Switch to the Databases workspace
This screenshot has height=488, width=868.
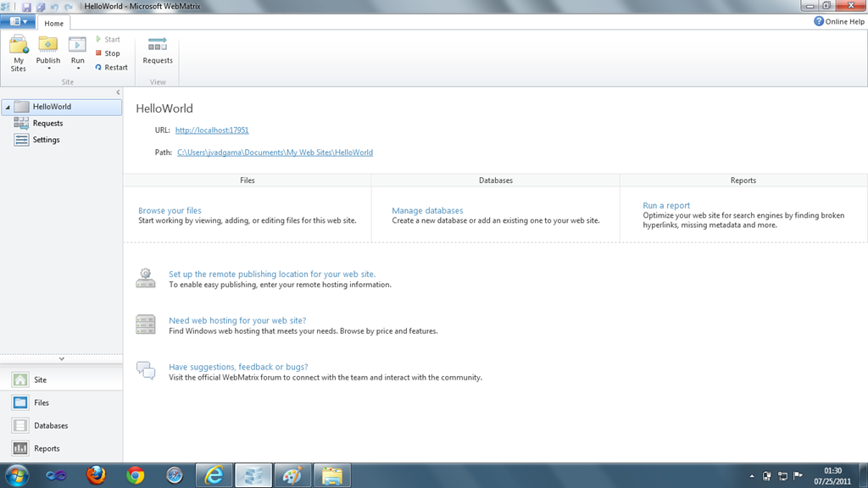pos(61,425)
